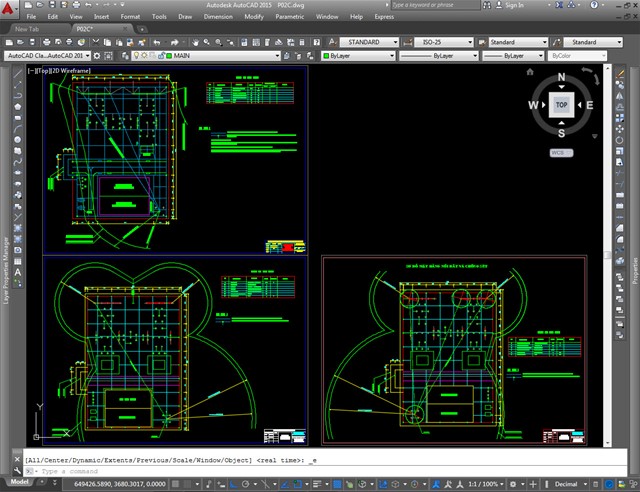Click the WCS button below ViewCube

click(x=561, y=153)
